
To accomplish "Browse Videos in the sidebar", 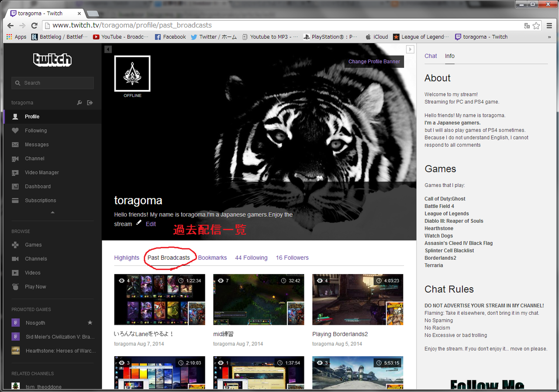I will click(x=52, y=273).
